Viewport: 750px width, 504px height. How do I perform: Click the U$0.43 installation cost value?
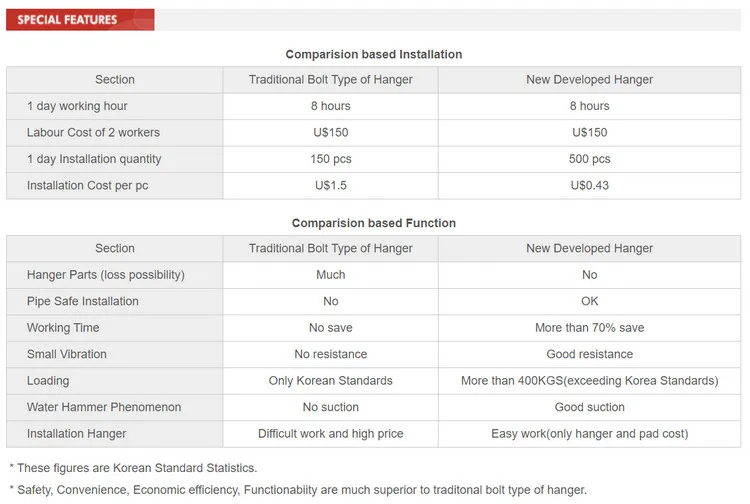click(x=589, y=186)
